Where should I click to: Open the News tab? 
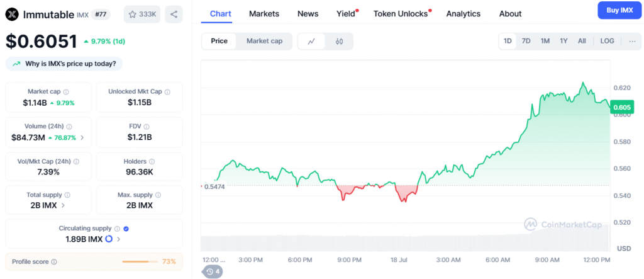pos(308,14)
